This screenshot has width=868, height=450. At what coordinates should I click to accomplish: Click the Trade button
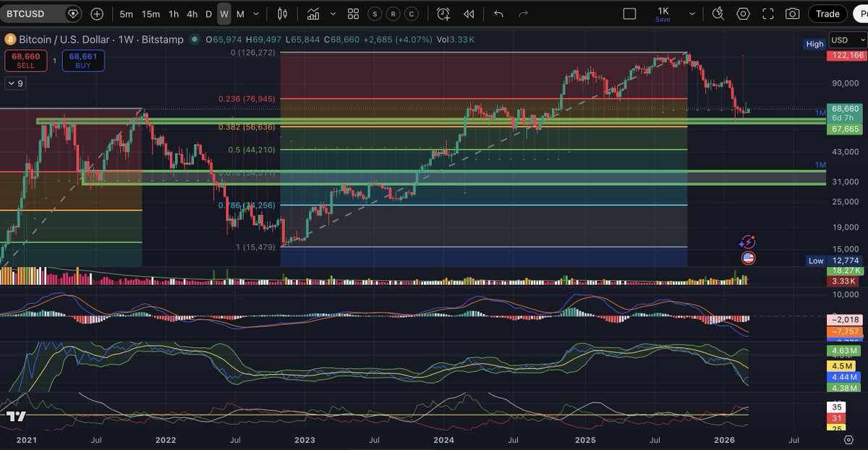(x=827, y=14)
